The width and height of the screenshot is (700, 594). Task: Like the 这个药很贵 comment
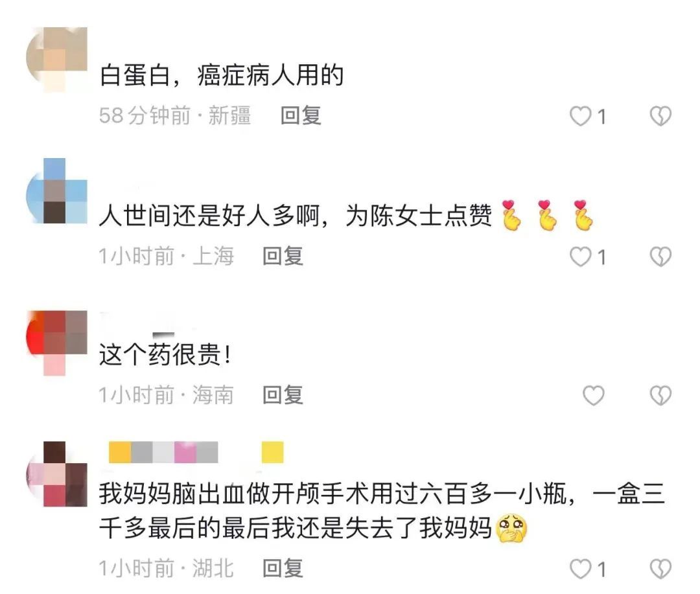tap(594, 395)
